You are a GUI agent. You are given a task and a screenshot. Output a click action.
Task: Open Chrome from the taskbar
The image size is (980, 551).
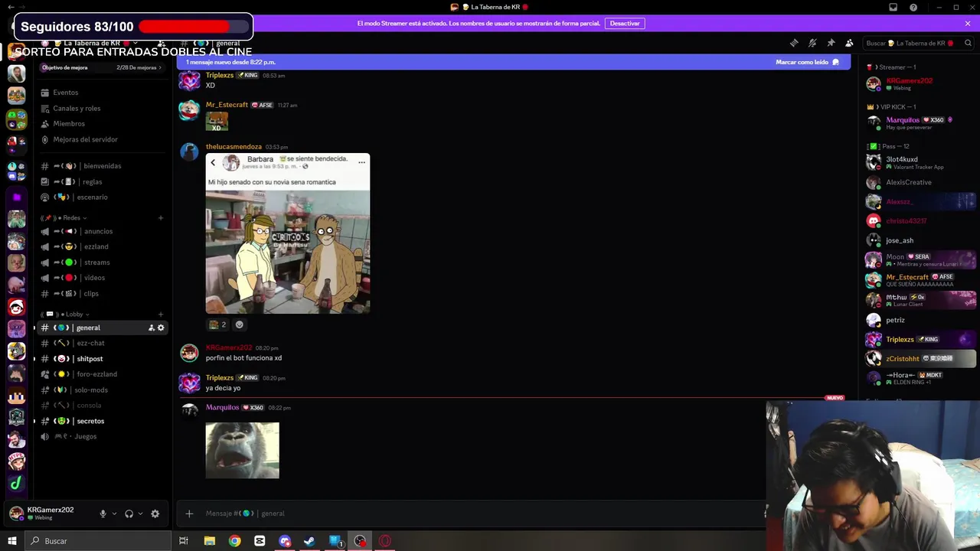point(234,541)
